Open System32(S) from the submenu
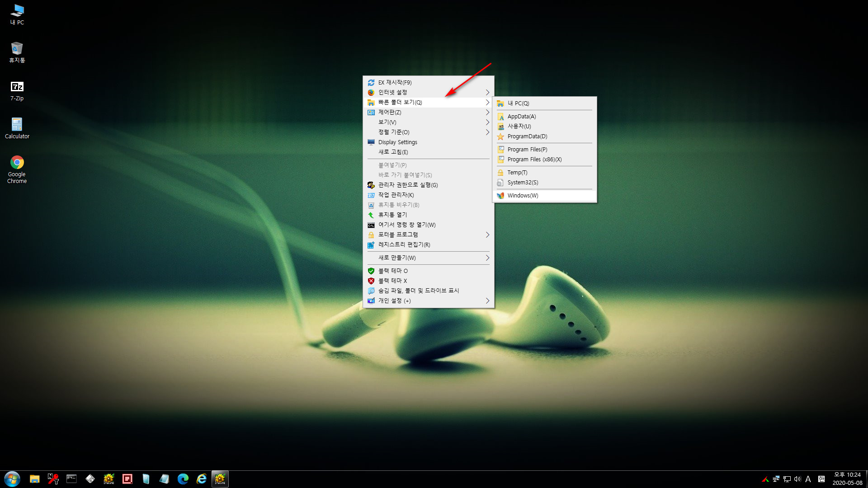The image size is (868, 488). point(544,183)
